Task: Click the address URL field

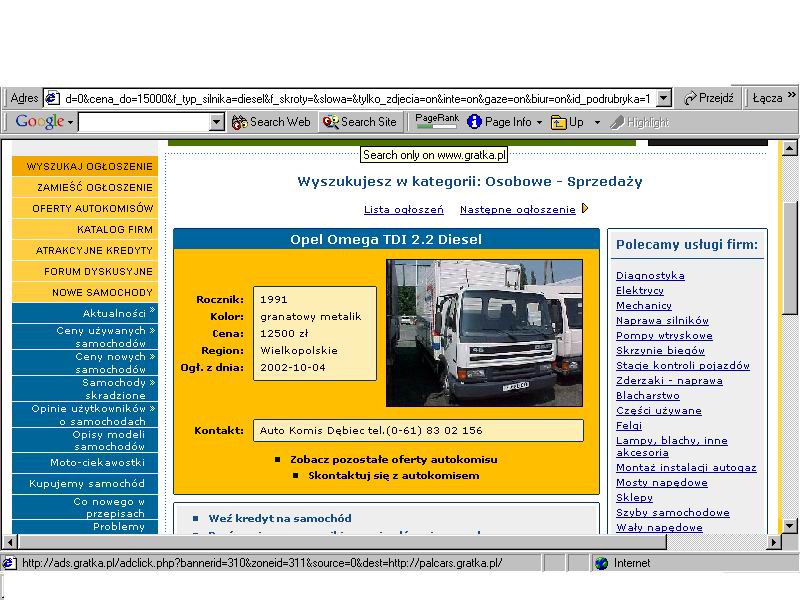Action: 357,98
